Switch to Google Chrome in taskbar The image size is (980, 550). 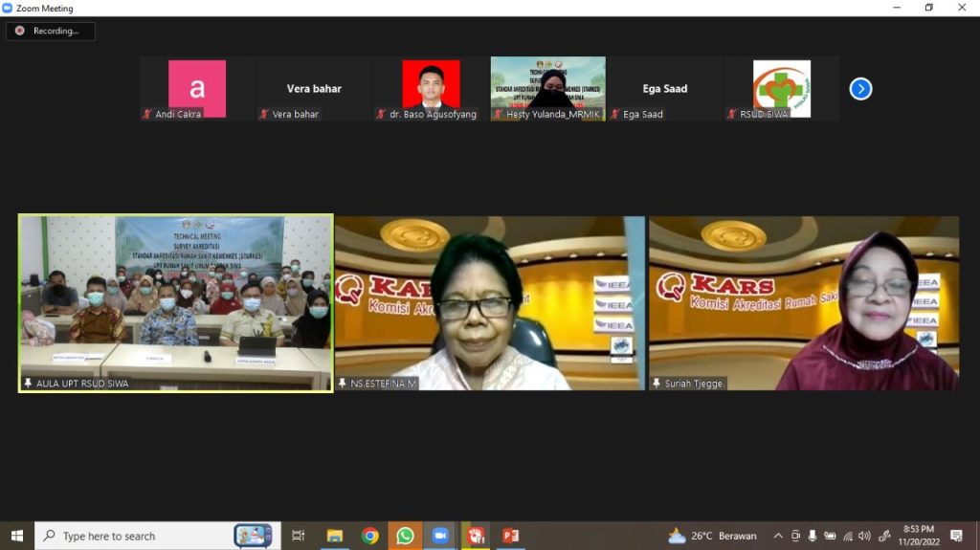coord(370,536)
